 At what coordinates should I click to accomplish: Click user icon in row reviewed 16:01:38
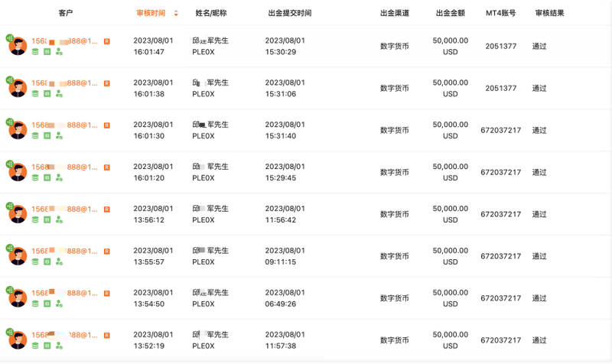tap(59, 93)
